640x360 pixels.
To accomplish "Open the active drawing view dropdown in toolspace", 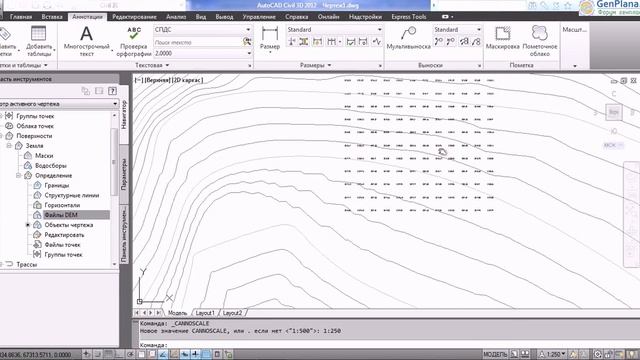I will tap(115, 104).
